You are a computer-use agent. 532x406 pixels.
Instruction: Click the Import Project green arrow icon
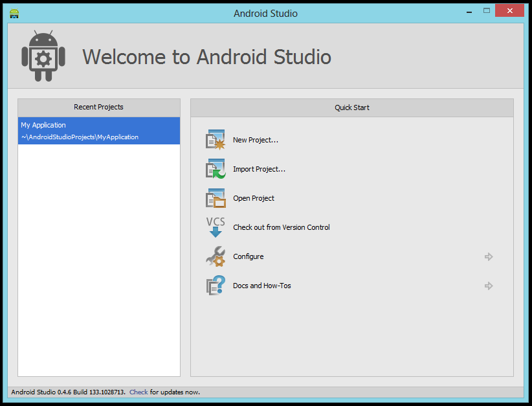pos(216,169)
